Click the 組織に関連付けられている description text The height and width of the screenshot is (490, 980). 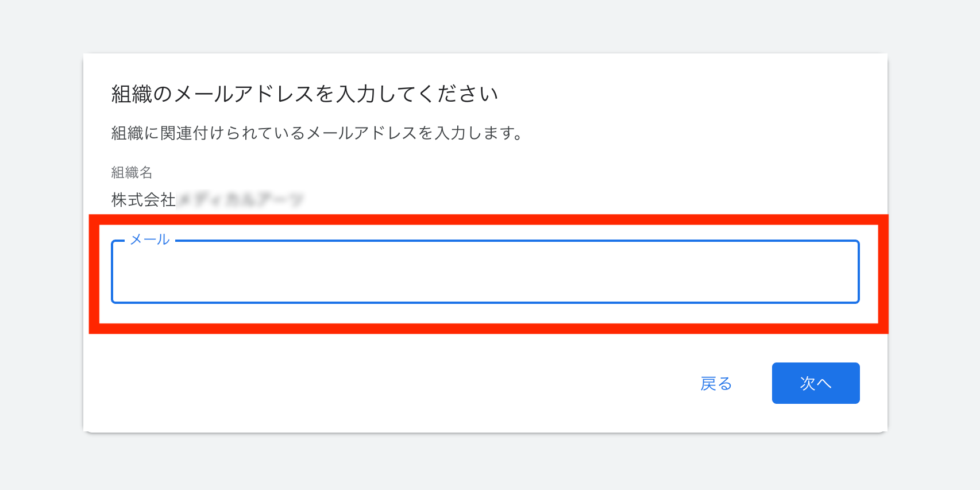(x=317, y=133)
